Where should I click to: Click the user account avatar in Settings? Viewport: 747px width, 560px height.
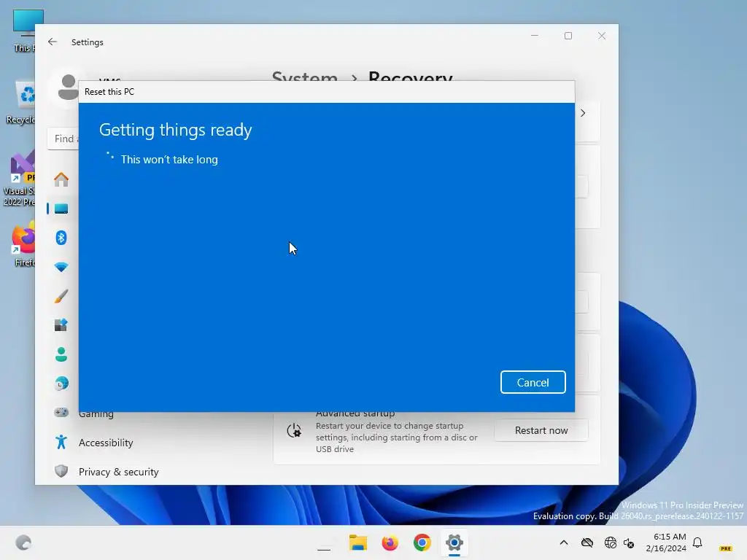point(68,87)
